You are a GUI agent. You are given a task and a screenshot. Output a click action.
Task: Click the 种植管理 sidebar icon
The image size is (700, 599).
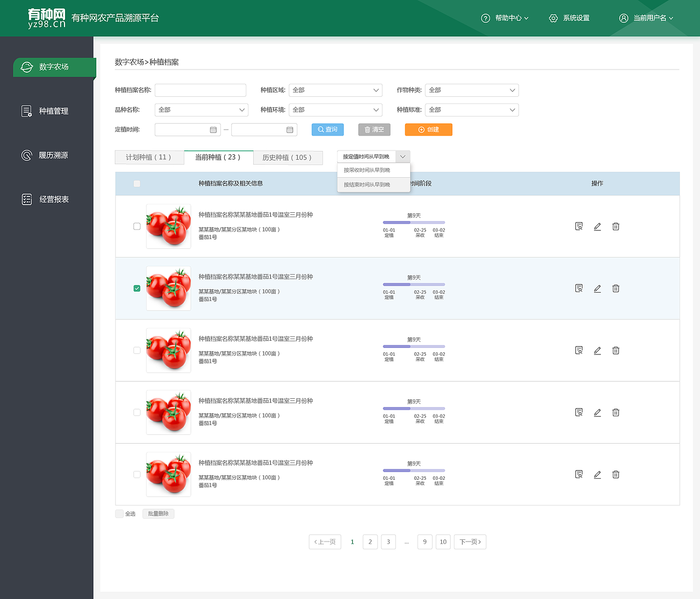pos(27,111)
